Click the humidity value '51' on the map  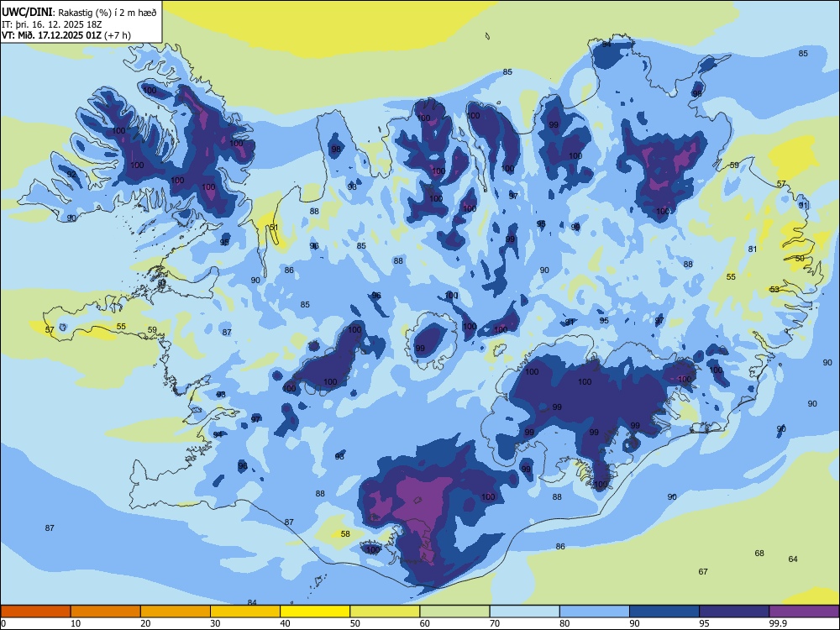click(274, 227)
